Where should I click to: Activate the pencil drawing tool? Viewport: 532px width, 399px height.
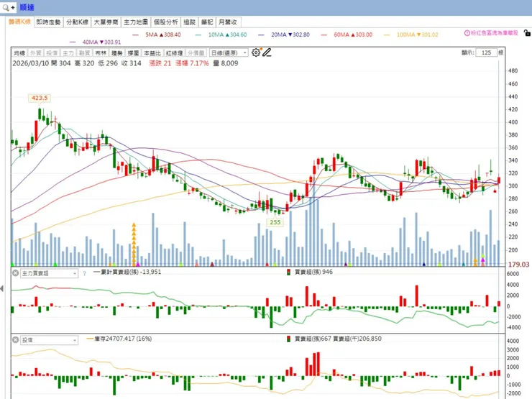pyautogui.click(x=267, y=52)
